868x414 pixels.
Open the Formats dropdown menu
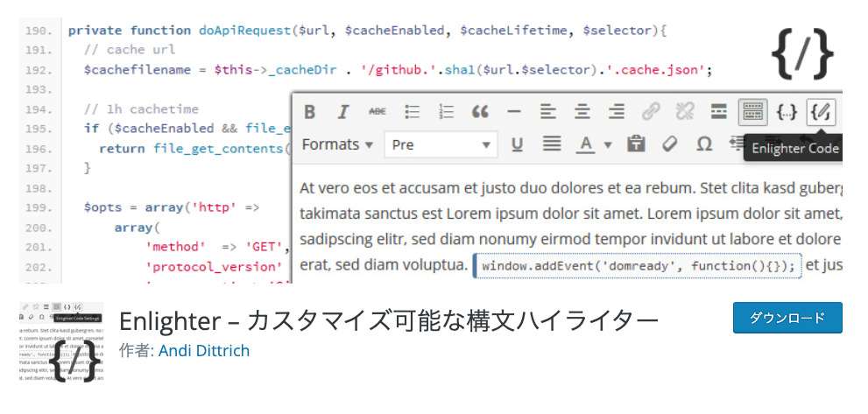pos(337,144)
